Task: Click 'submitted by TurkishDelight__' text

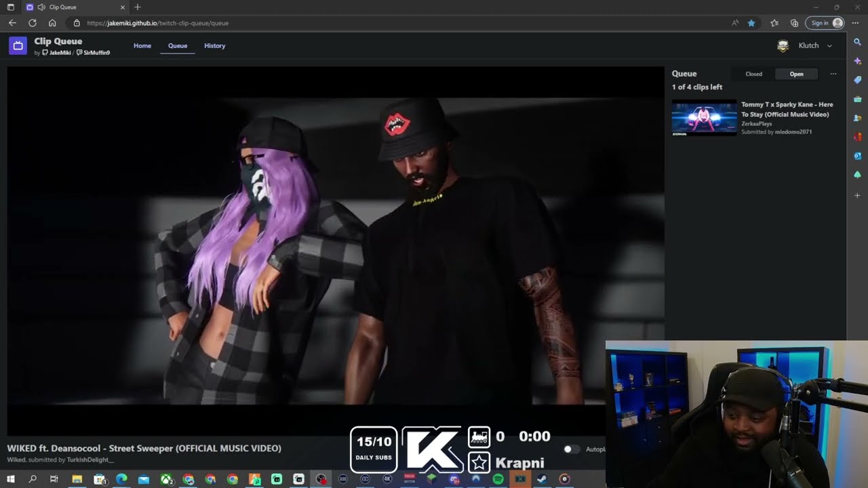Action: click(71, 460)
